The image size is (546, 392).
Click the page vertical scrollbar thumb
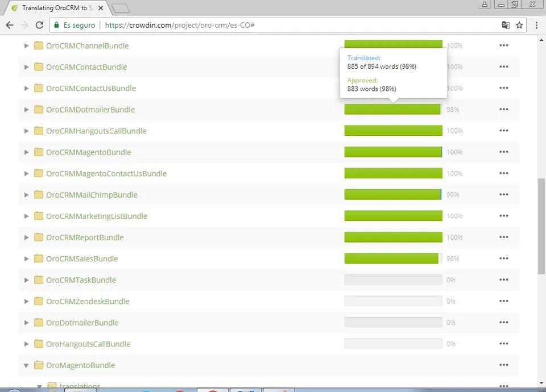[541, 226]
